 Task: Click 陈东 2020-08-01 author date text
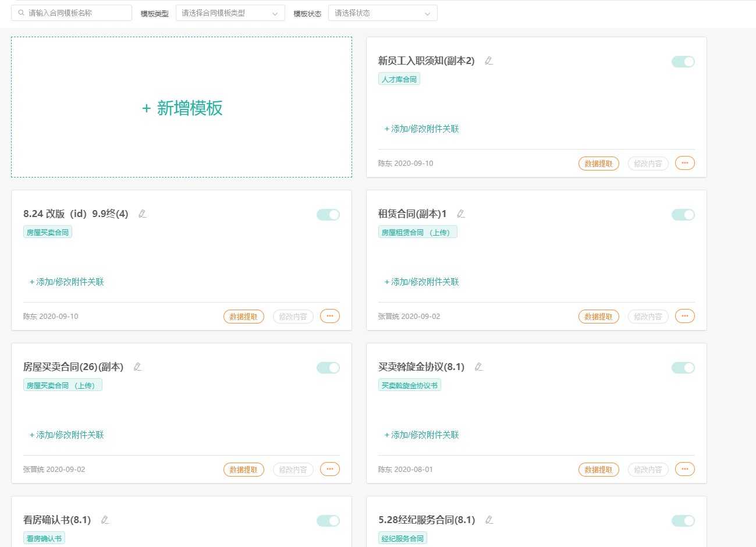406,470
